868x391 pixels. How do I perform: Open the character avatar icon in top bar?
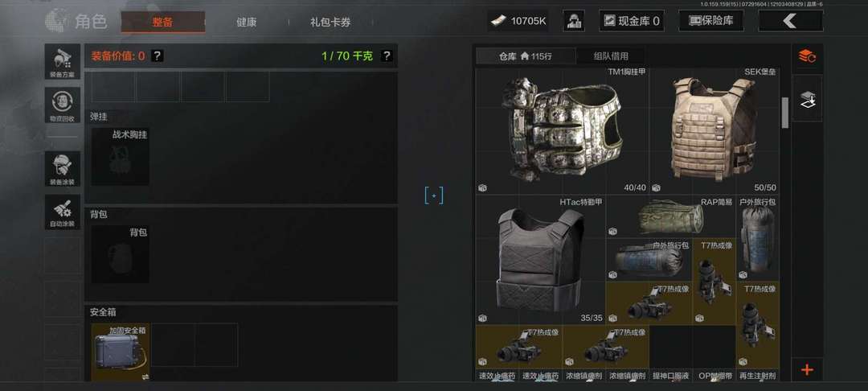click(574, 21)
